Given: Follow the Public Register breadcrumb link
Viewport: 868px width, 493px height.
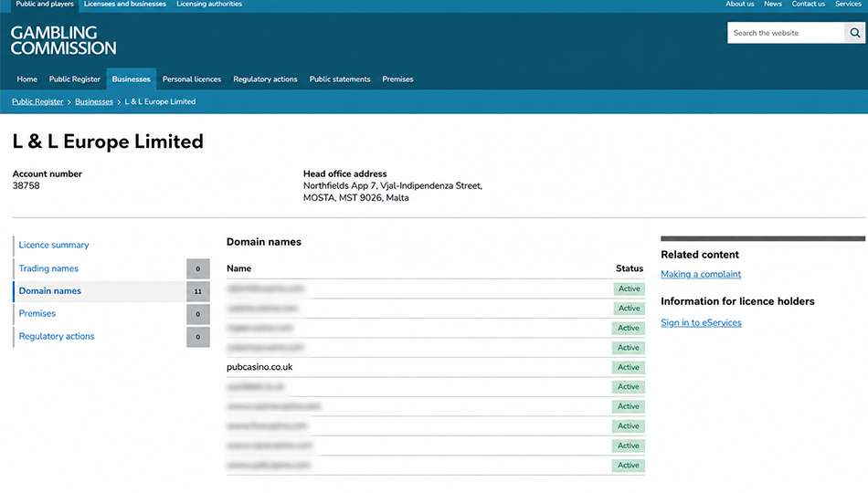Looking at the screenshot, I should [x=37, y=102].
